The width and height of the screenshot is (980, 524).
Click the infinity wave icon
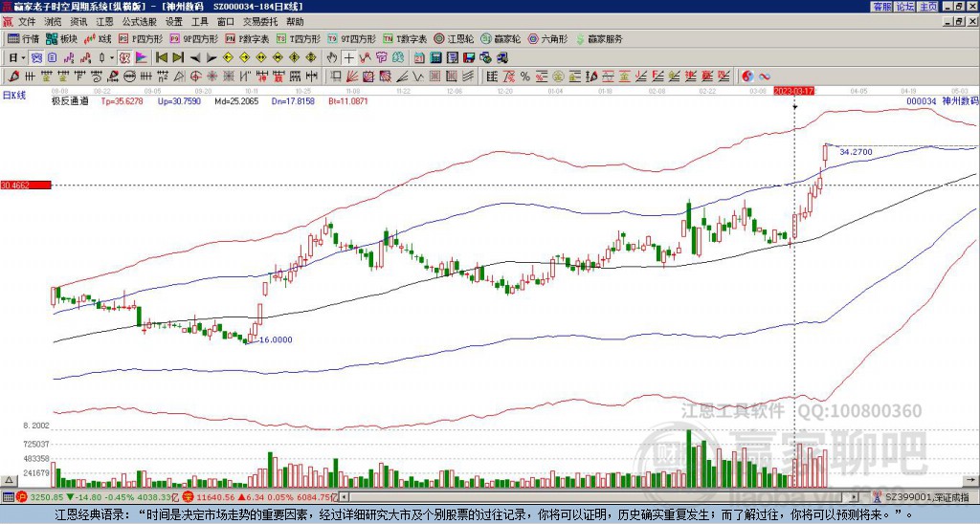click(x=765, y=76)
